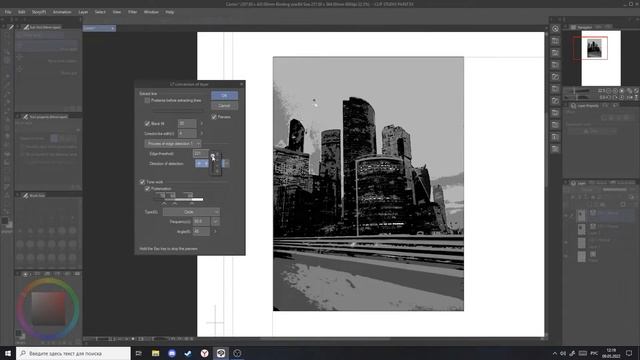Select the highlighted Direction of detection button

pos(202,164)
